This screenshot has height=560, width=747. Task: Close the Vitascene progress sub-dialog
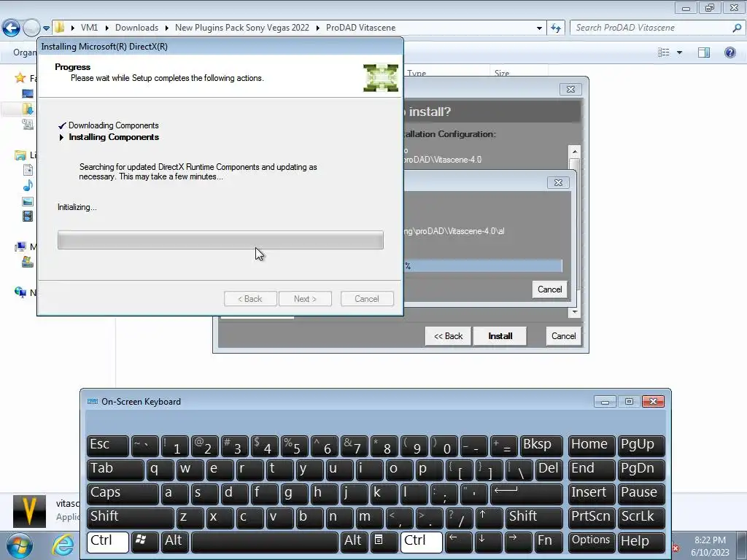tap(558, 182)
